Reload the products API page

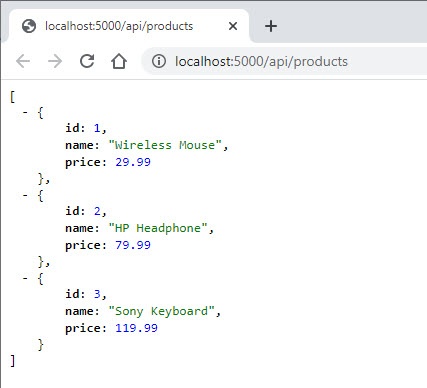pyautogui.click(x=87, y=61)
